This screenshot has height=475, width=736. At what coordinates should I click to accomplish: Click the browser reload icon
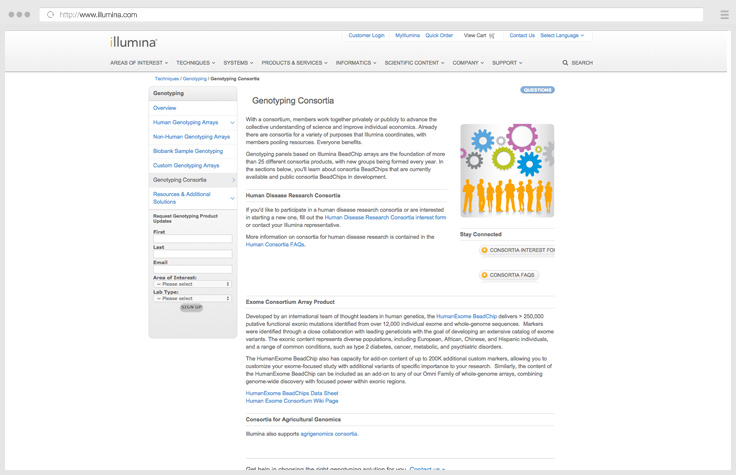click(x=51, y=15)
